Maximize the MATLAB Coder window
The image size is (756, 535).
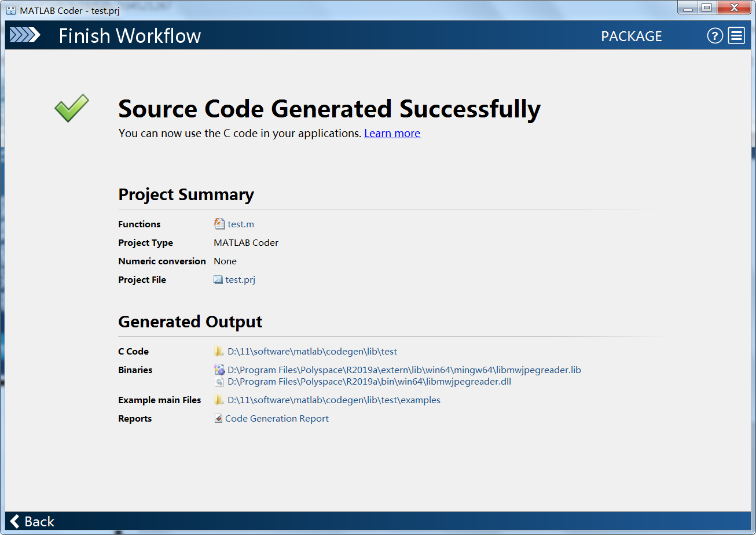[x=707, y=8]
